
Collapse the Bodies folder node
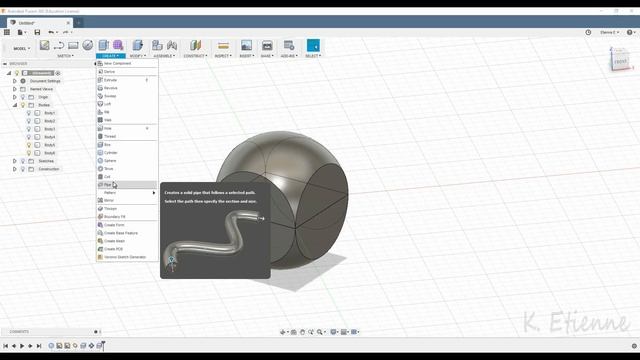[15, 105]
